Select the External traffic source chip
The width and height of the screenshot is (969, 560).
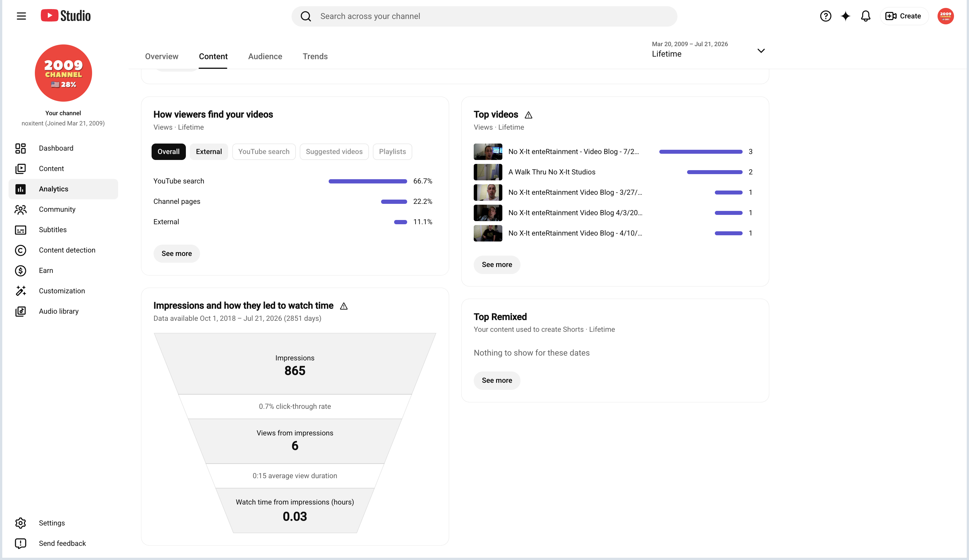tap(209, 152)
